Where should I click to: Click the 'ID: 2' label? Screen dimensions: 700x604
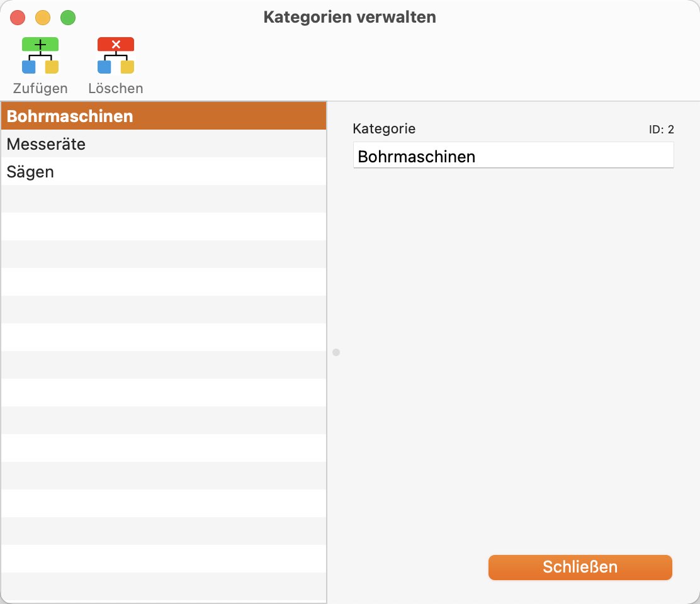[x=661, y=130]
